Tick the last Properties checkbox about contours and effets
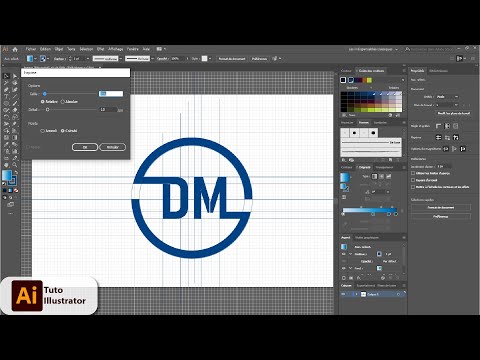 [x=413, y=187]
